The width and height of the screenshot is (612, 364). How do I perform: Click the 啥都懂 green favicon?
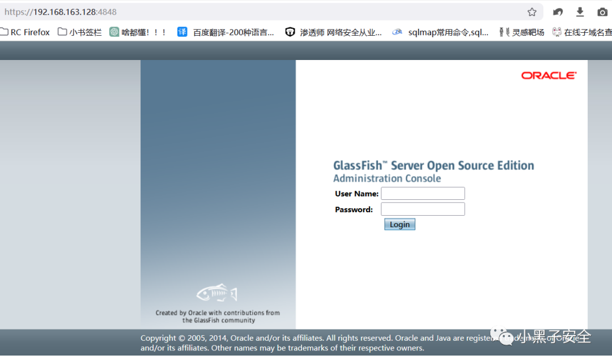114,32
